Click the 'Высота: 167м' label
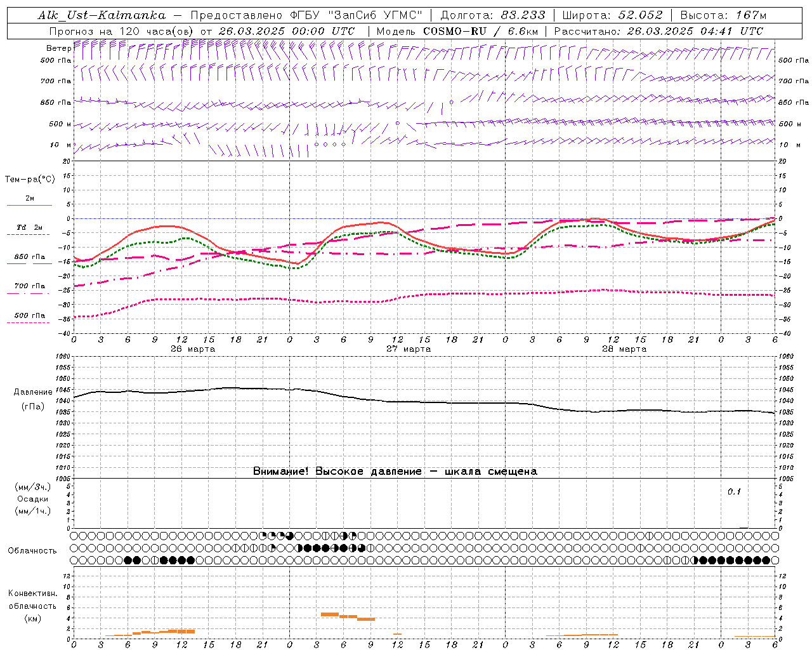This screenshot has height=650, width=812. [x=723, y=15]
